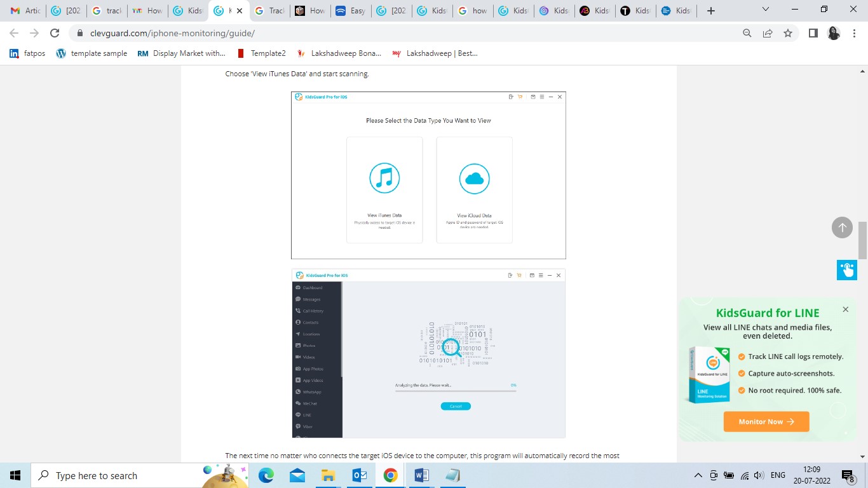Image resolution: width=868 pixels, height=488 pixels.
Task: Switch to the How tab with dark cube favicon
Action: (310, 11)
